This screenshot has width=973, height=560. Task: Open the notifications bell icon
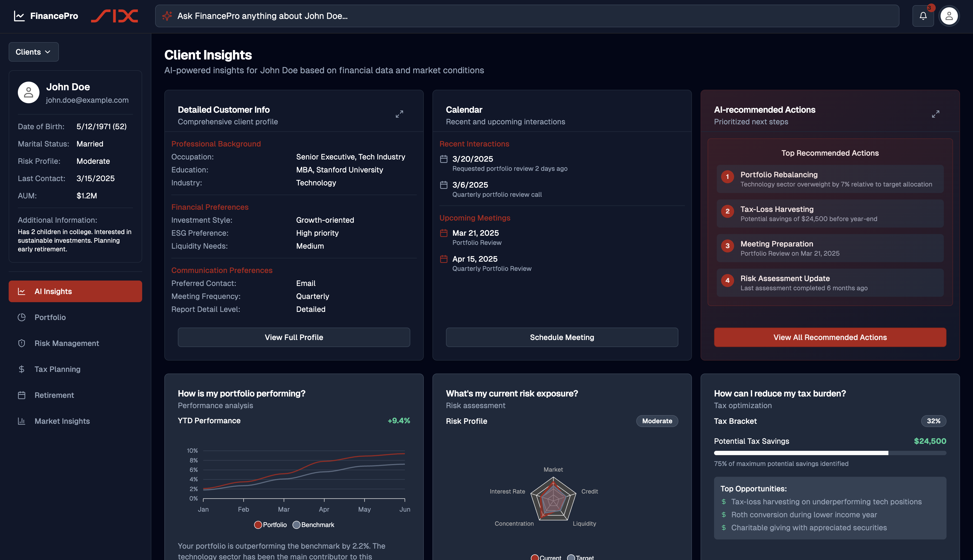pyautogui.click(x=923, y=16)
